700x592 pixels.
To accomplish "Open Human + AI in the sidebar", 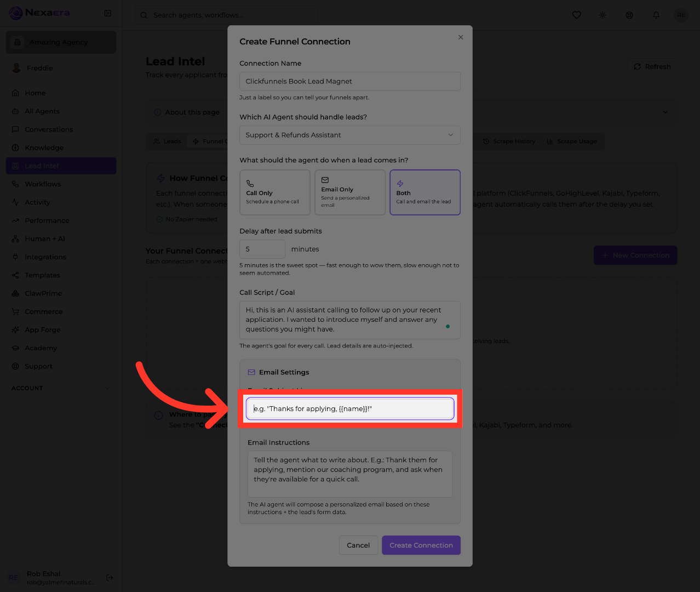I will 61,238.
